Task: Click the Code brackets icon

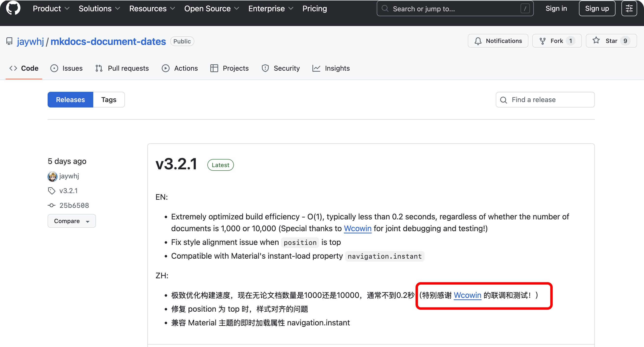Action: click(13, 68)
